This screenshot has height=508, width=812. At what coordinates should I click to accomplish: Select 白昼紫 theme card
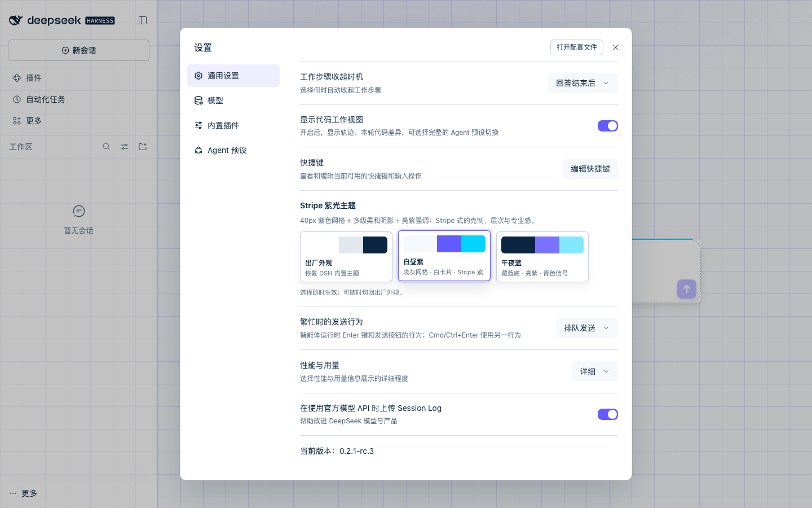point(444,256)
